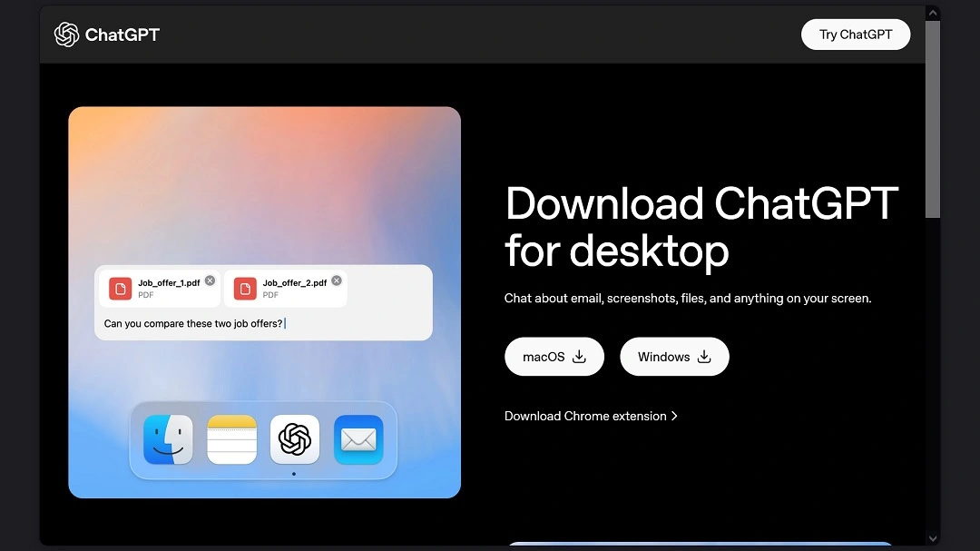Click the Try ChatGPT button
Screen dimensions: 980x551
pos(855,34)
